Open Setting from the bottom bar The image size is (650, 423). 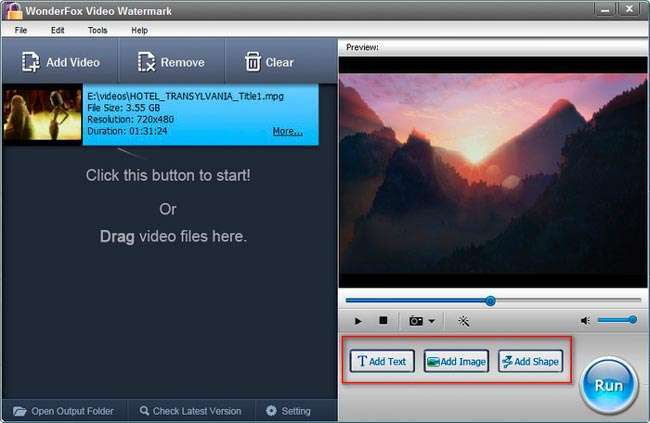(288, 411)
